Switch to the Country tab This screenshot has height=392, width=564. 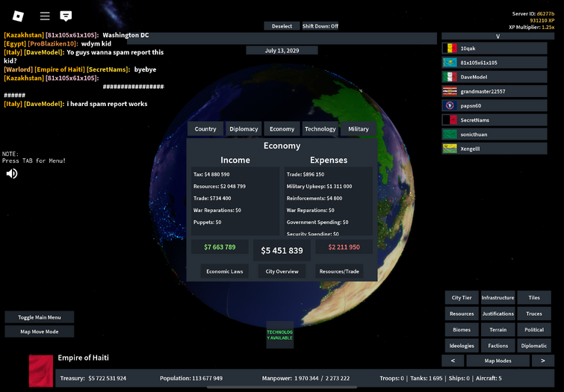[x=205, y=128]
